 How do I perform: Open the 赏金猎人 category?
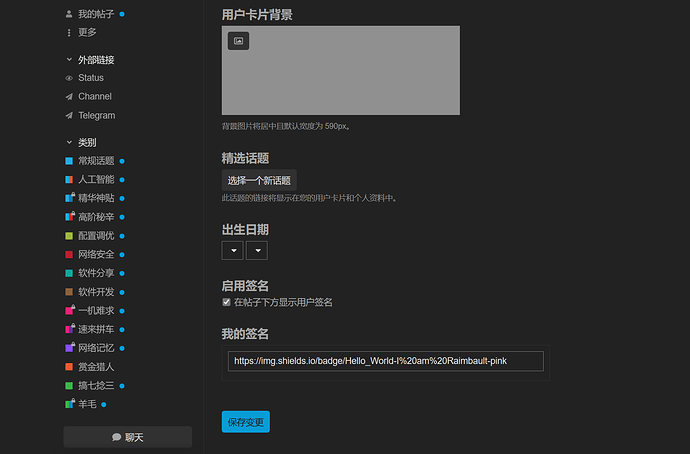pyautogui.click(x=96, y=367)
